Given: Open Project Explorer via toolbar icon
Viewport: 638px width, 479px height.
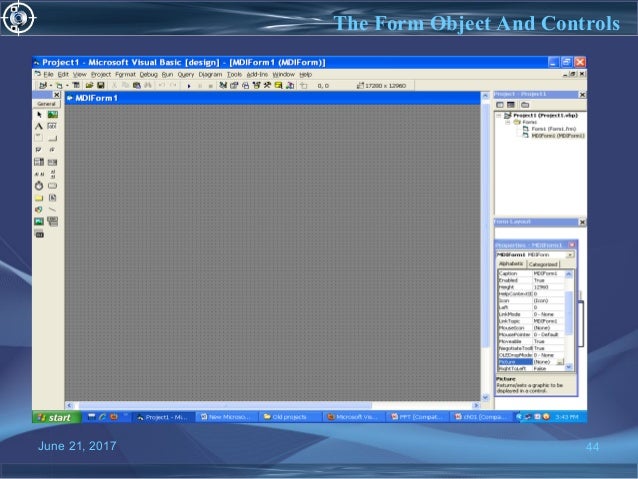Looking at the screenshot, I should point(223,85).
